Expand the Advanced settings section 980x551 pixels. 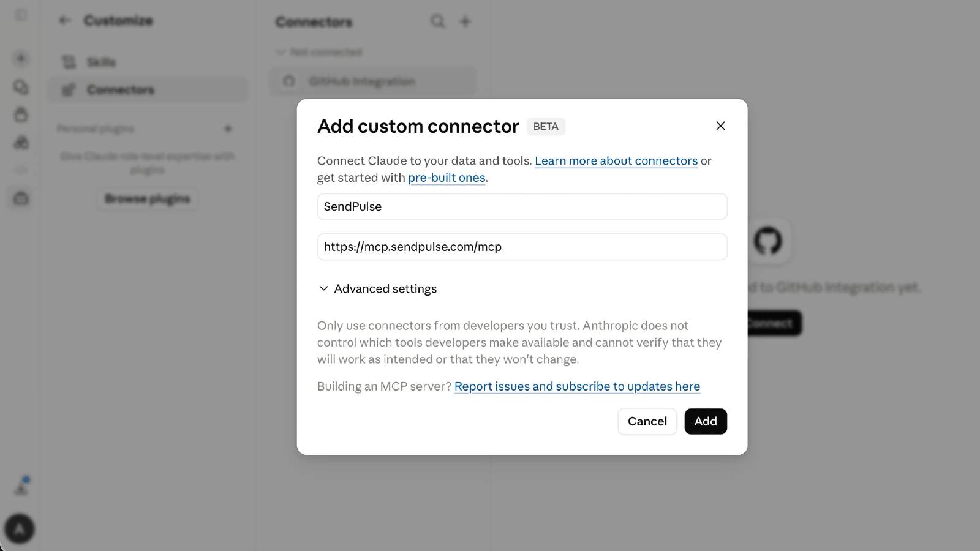click(378, 288)
